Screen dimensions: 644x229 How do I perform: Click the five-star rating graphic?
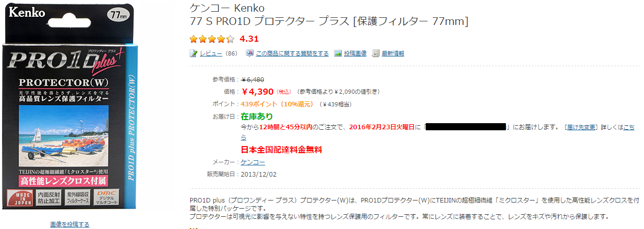coord(212,39)
